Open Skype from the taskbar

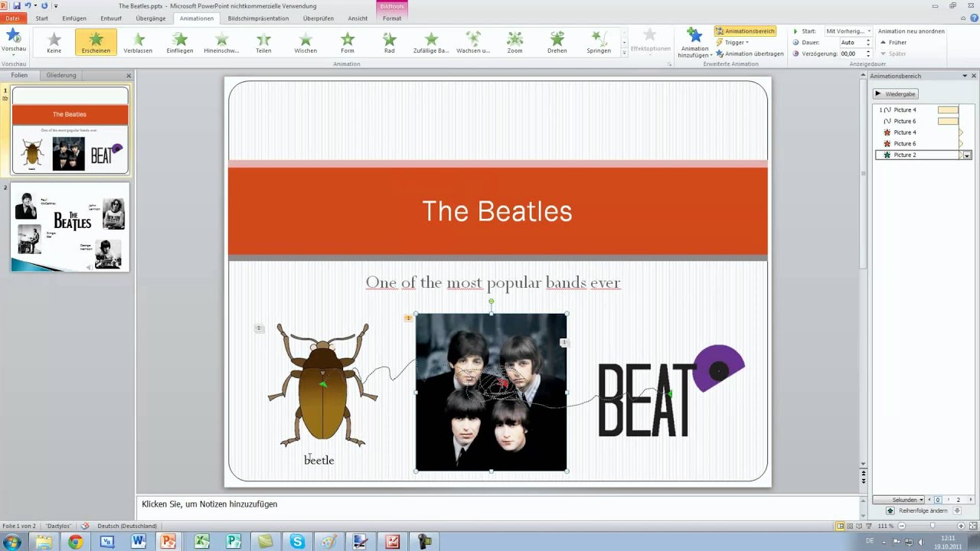coord(297,542)
